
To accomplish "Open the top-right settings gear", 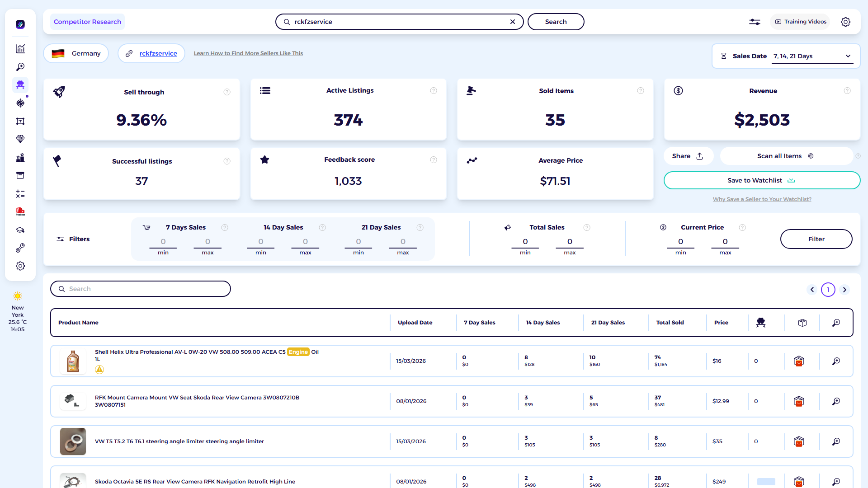I will click(845, 22).
